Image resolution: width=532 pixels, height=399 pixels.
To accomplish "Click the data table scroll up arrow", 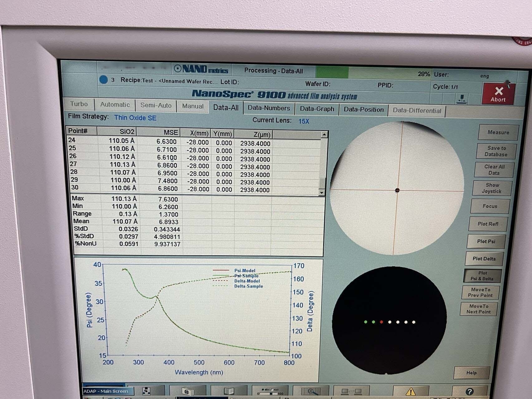I will (324, 135).
